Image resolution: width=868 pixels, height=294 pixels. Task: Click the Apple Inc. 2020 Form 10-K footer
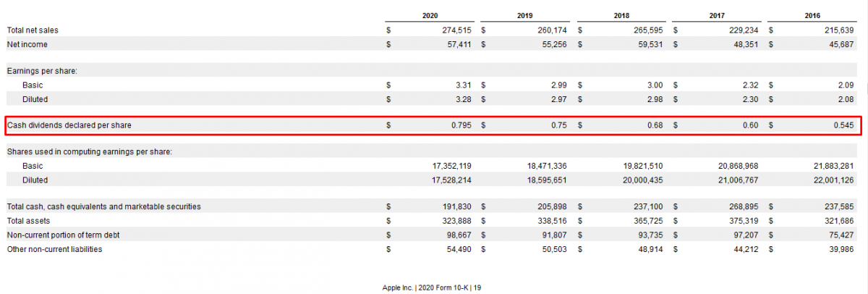point(432,287)
